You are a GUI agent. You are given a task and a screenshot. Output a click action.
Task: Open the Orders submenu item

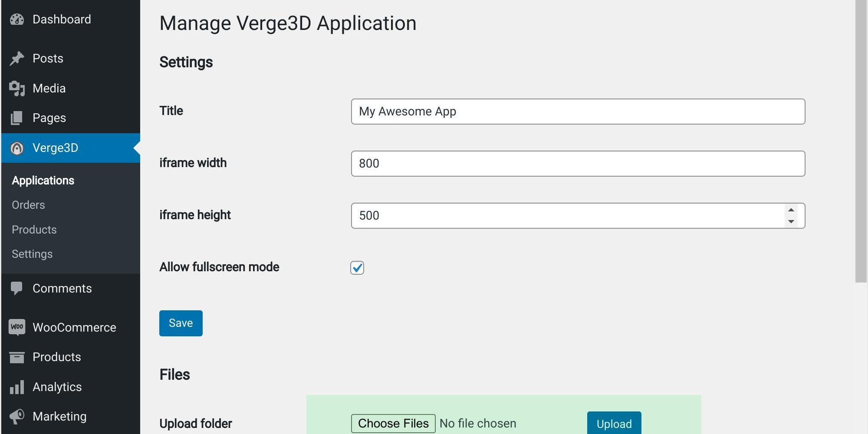(x=28, y=204)
